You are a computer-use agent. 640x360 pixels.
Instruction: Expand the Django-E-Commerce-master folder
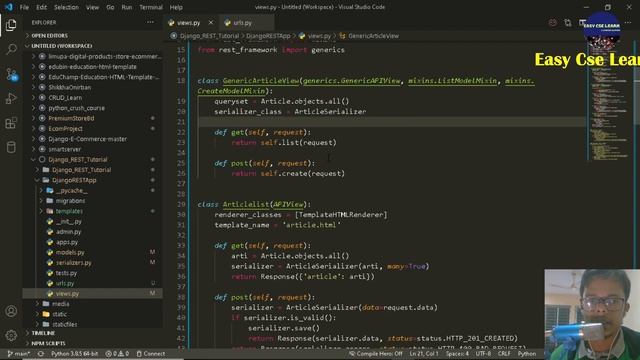(x=87, y=139)
